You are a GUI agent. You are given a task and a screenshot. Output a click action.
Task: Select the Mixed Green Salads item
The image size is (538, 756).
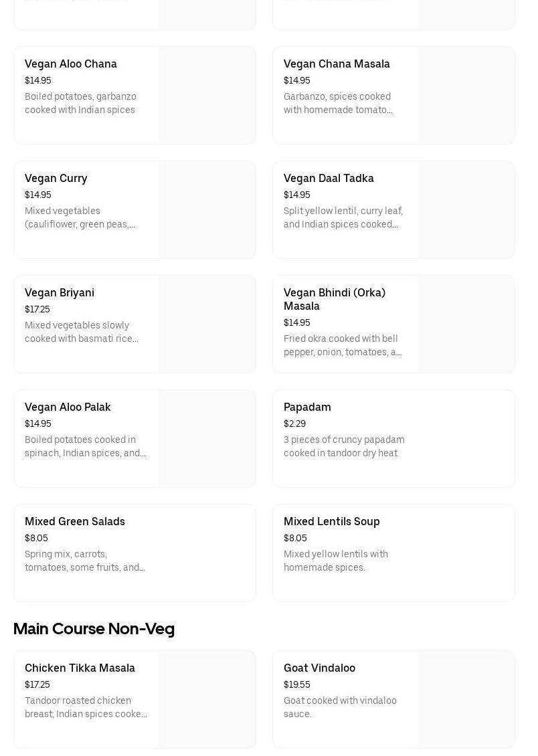[75, 522]
